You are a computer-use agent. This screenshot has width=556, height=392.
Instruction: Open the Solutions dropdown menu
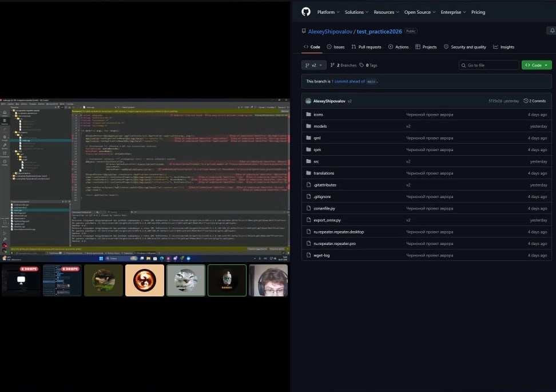(356, 12)
